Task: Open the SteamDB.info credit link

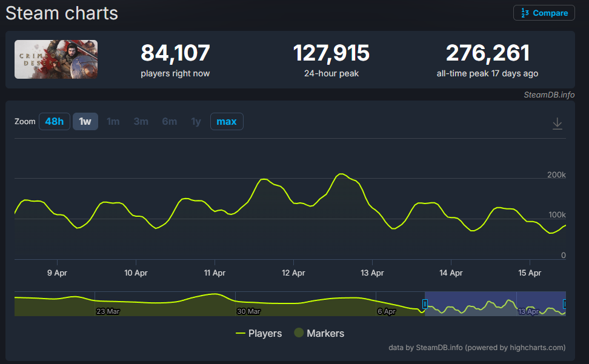Action: (549, 94)
